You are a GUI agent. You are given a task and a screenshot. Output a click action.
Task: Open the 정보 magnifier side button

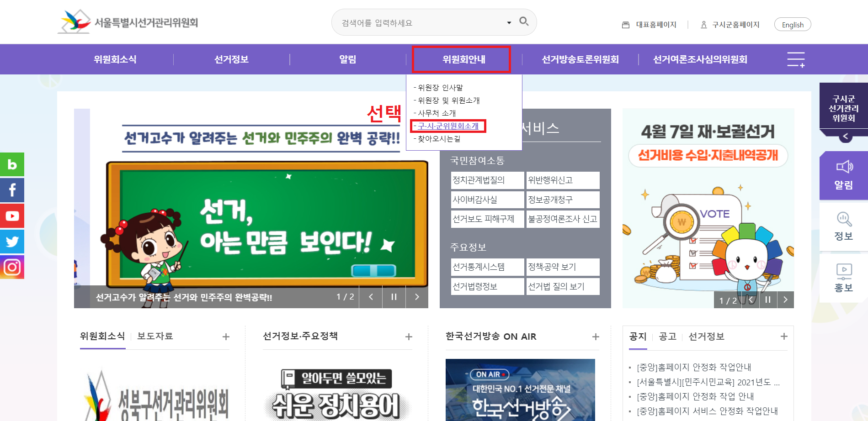[844, 226]
